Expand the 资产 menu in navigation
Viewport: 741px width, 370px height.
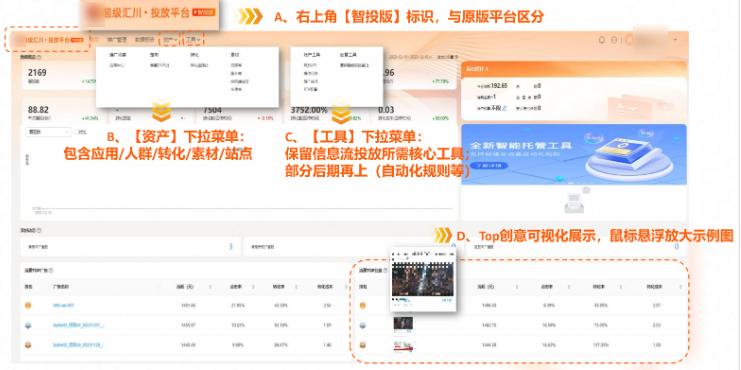[170, 40]
